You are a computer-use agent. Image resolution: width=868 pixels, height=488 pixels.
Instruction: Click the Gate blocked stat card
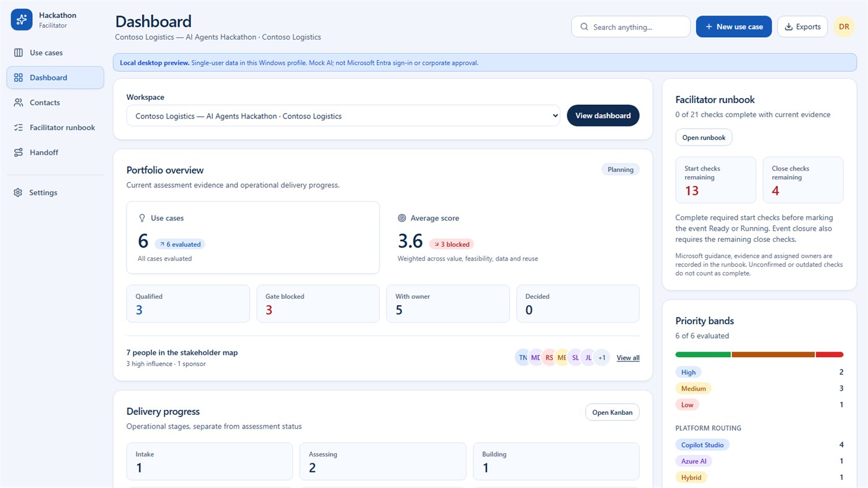pos(318,303)
